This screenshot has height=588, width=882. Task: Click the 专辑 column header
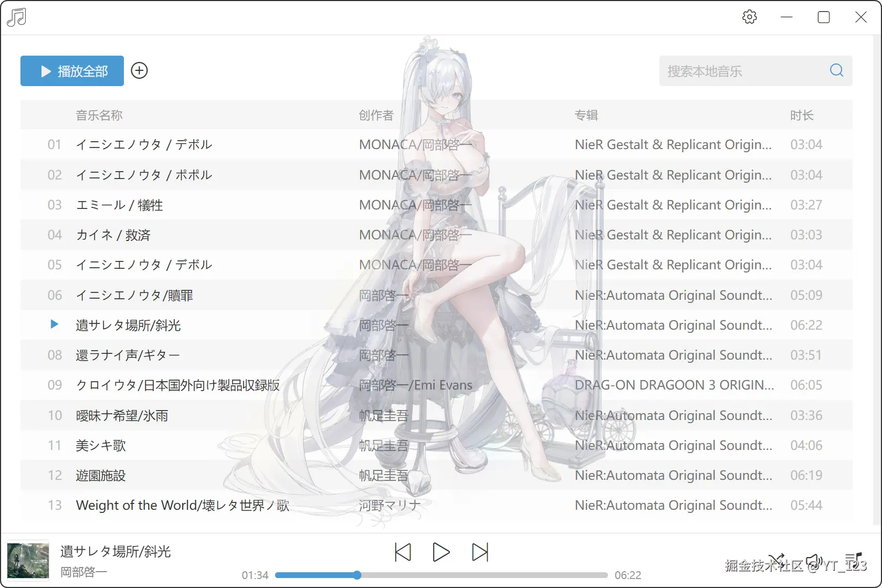[586, 115]
